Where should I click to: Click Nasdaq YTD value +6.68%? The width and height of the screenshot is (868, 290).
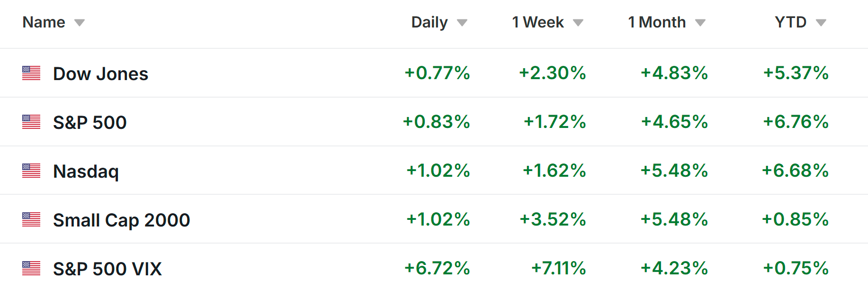[795, 171]
